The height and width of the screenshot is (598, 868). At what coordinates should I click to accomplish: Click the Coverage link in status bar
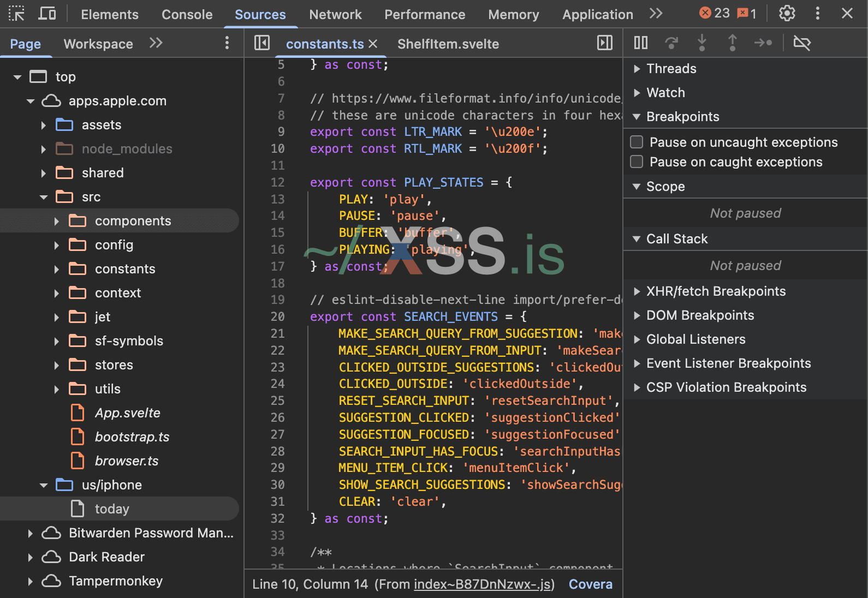[590, 584]
